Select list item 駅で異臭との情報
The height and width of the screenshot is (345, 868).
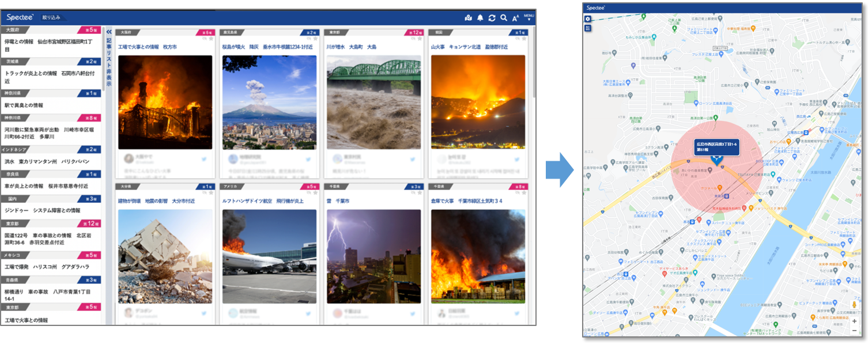[x=51, y=105]
